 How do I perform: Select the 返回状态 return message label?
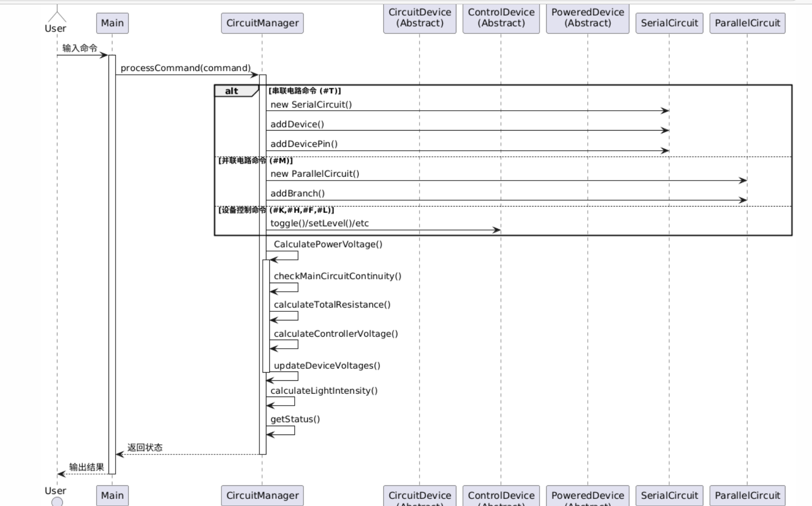tap(145, 447)
